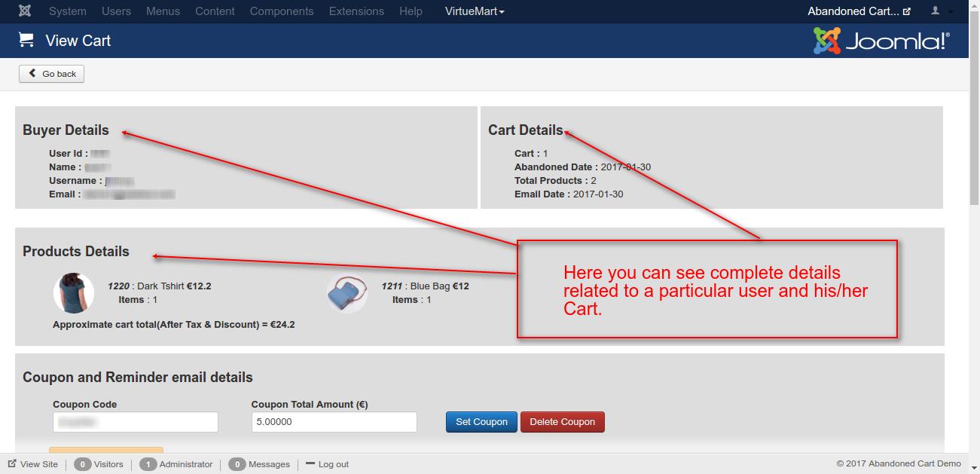The width and height of the screenshot is (980, 474).
Task: Click the Visitors count badge
Action: [82, 464]
